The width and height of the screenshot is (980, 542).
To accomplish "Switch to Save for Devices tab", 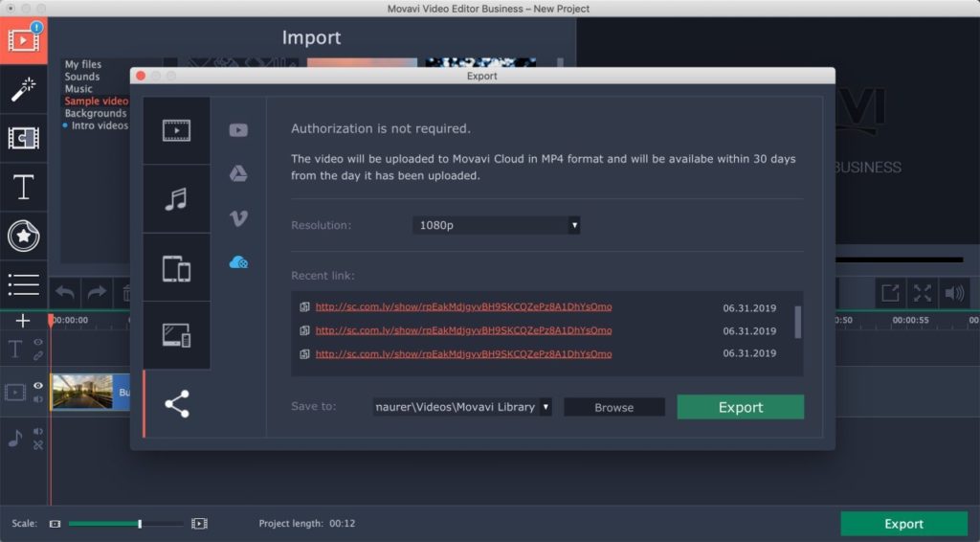I will pos(176,268).
